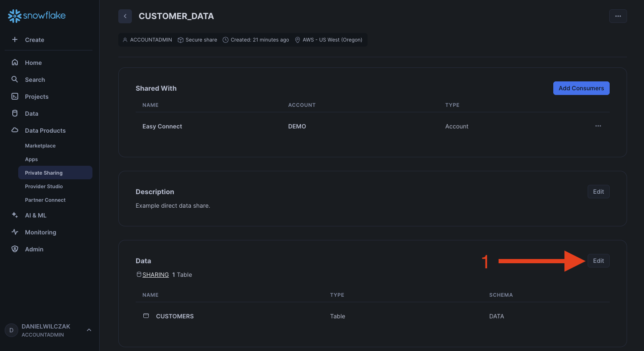Click the Admin shield icon
This screenshot has height=351, width=644.
(x=15, y=249)
